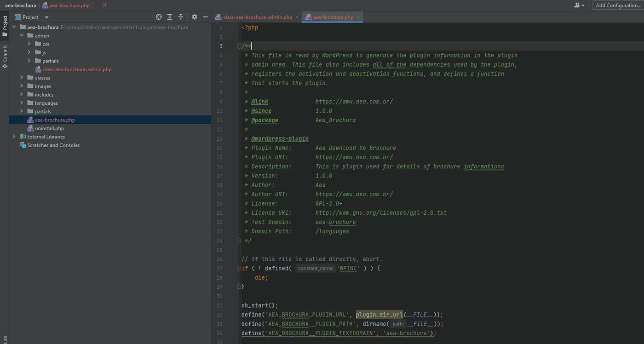Click the aea-brochura.php breadcrumb in navigation bar
Image resolution: width=644 pixels, height=344 pixels.
click(x=66, y=6)
